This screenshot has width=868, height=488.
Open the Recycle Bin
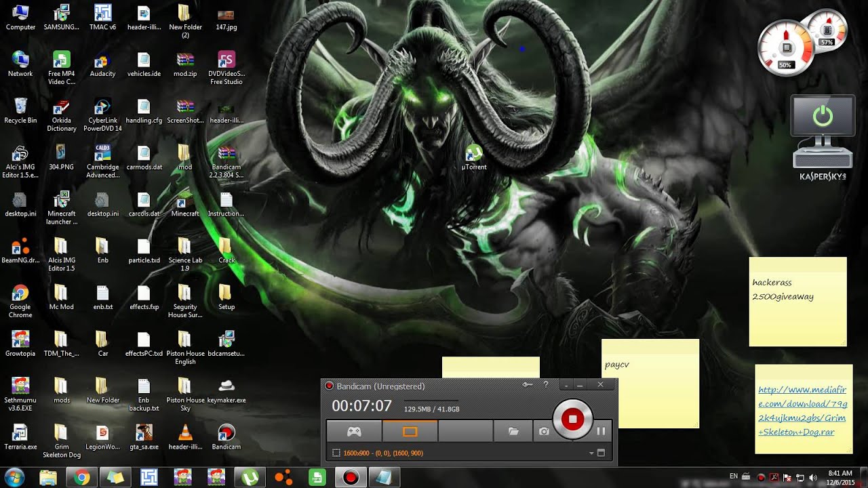pos(20,111)
